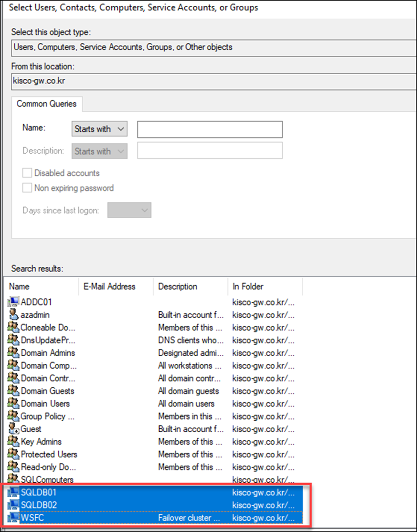Click 'Designated admi...' description cell

191,353
